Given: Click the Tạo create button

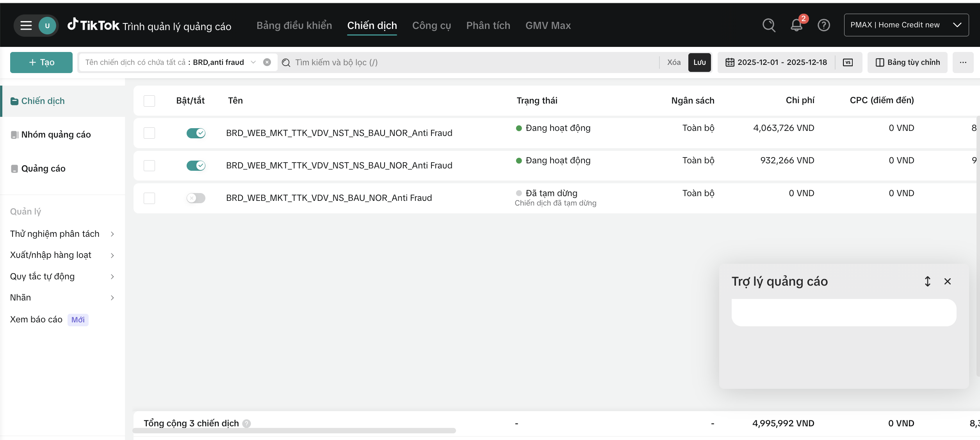Looking at the screenshot, I should pos(41,63).
